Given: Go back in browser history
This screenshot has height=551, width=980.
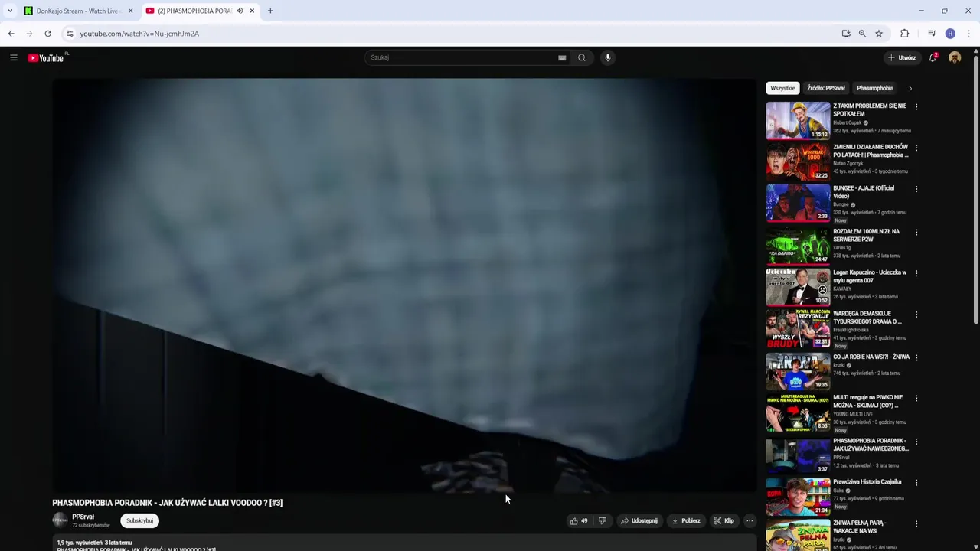Looking at the screenshot, I should [x=11, y=34].
